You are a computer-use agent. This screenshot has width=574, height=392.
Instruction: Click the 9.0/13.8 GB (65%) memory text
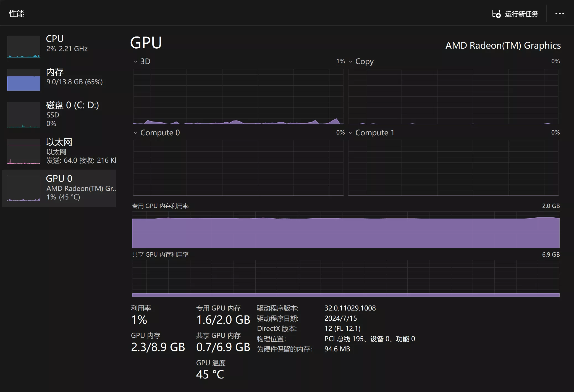tap(74, 82)
